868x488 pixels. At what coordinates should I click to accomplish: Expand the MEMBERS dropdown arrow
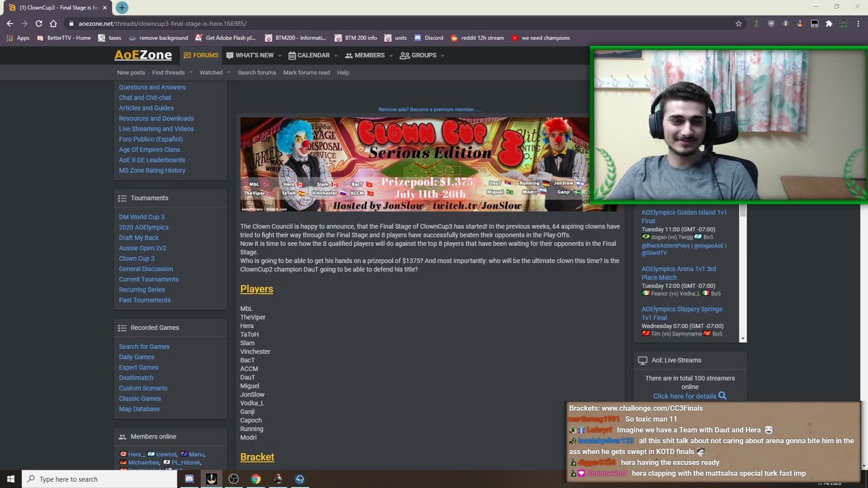390,56
